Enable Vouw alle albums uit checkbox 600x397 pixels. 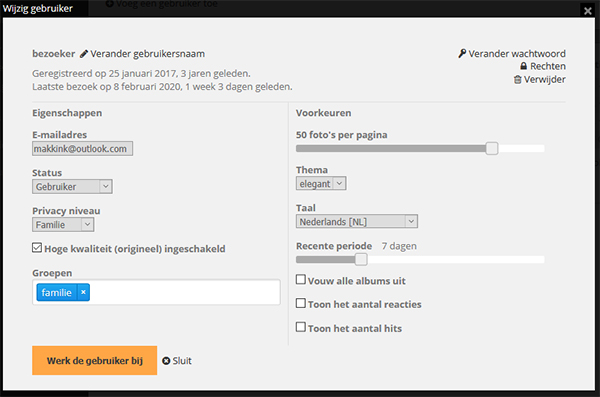tap(301, 279)
